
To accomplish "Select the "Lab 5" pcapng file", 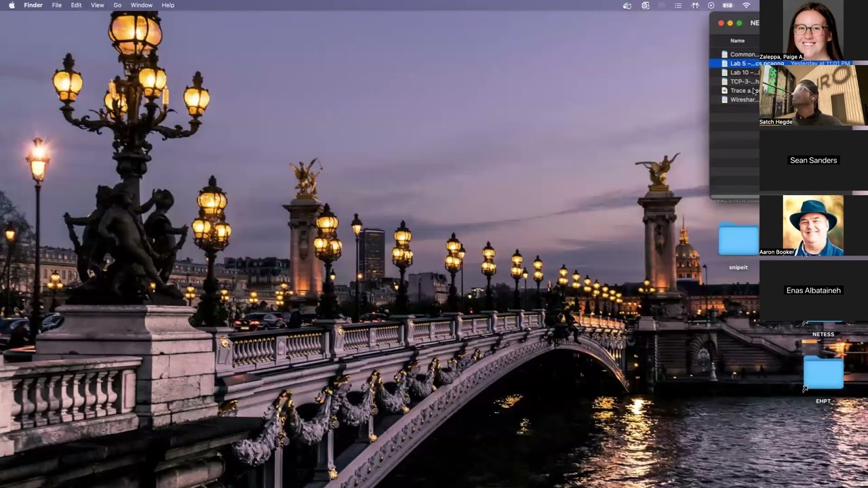I will [735, 64].
